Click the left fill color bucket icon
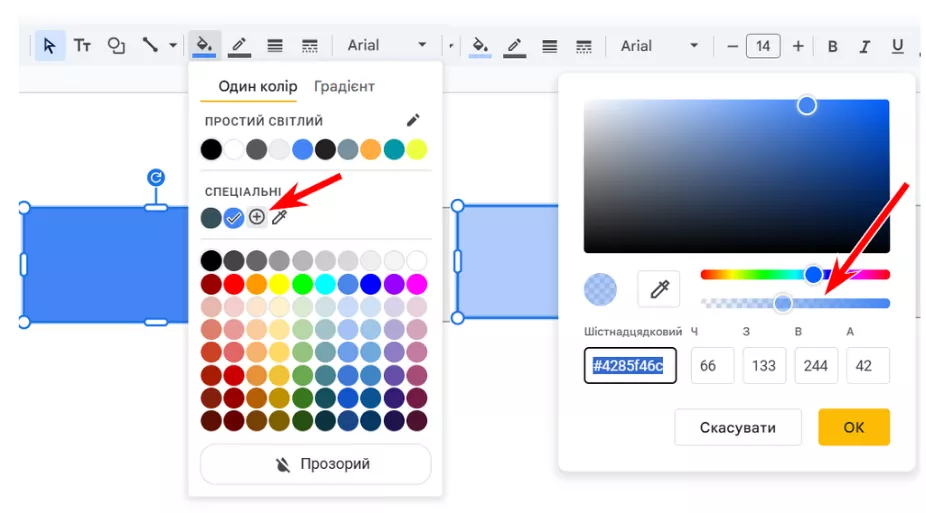This screenshot has height=513, width=926. [x=203, y=46]
